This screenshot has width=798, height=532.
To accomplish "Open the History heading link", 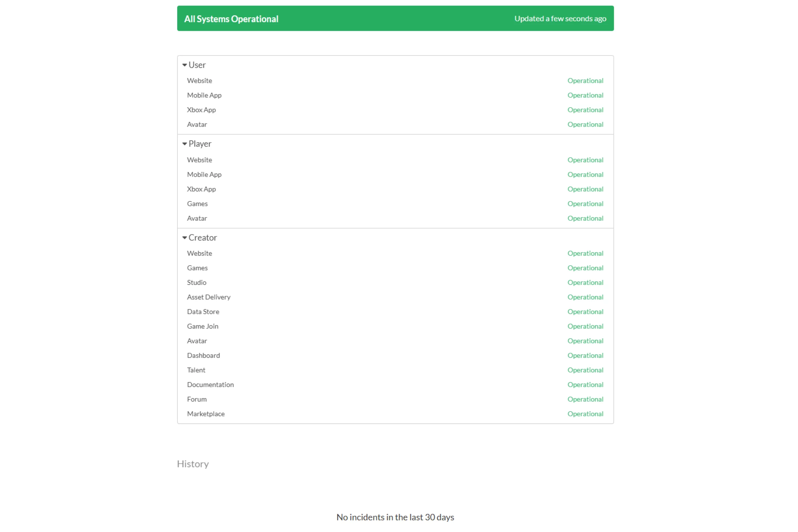I will pos(193,464).
